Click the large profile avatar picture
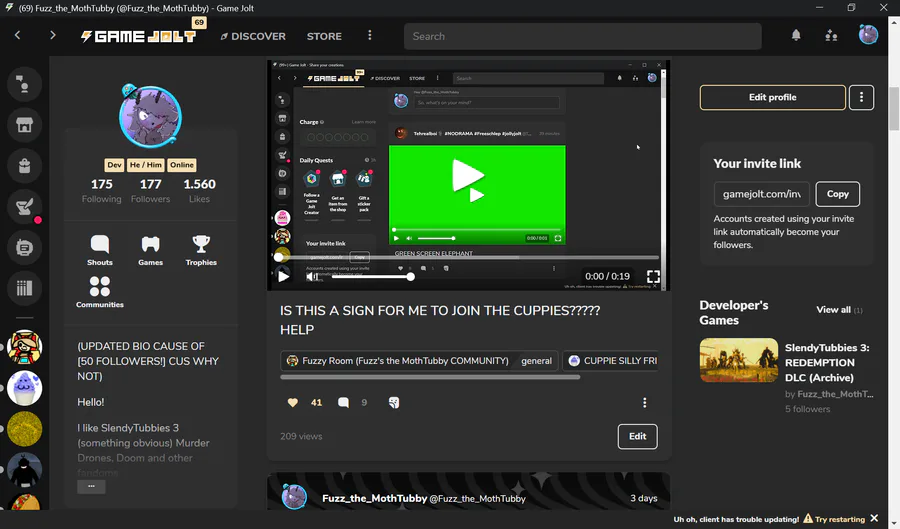Viewport: 900px width, 529px height. coord(150,116)
